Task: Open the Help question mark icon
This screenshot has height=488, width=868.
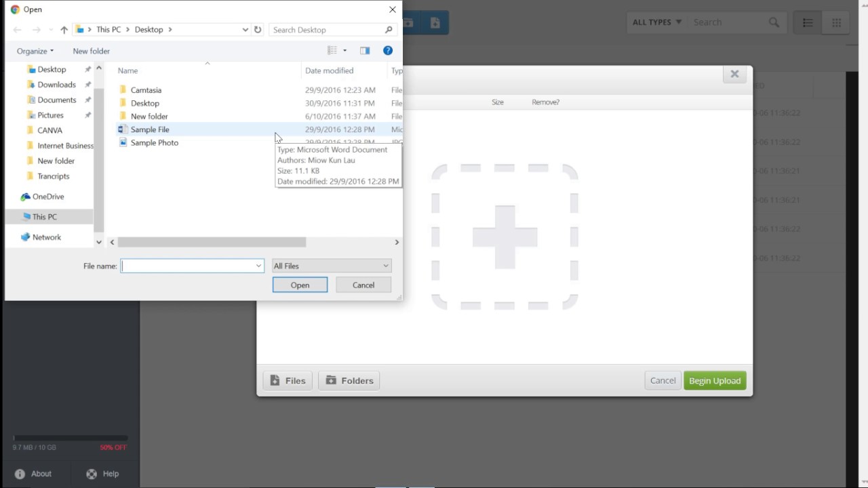Action: click(x=388, y=51)
